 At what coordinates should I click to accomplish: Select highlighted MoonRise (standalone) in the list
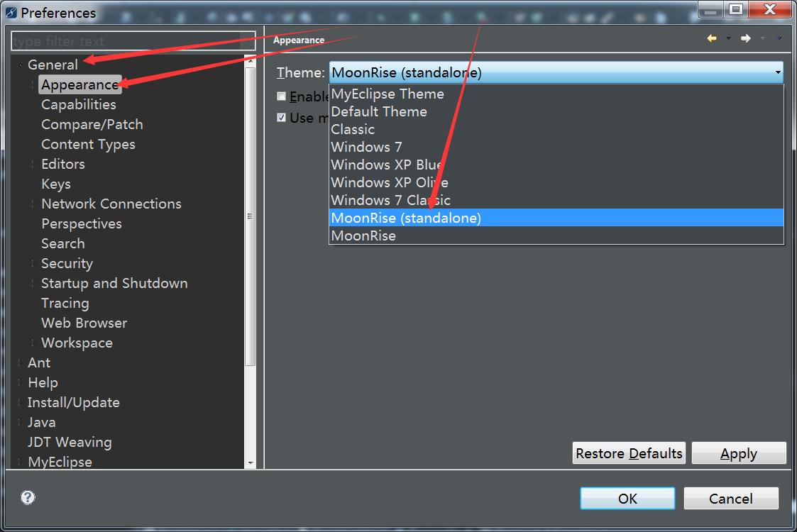click(556, 218)
